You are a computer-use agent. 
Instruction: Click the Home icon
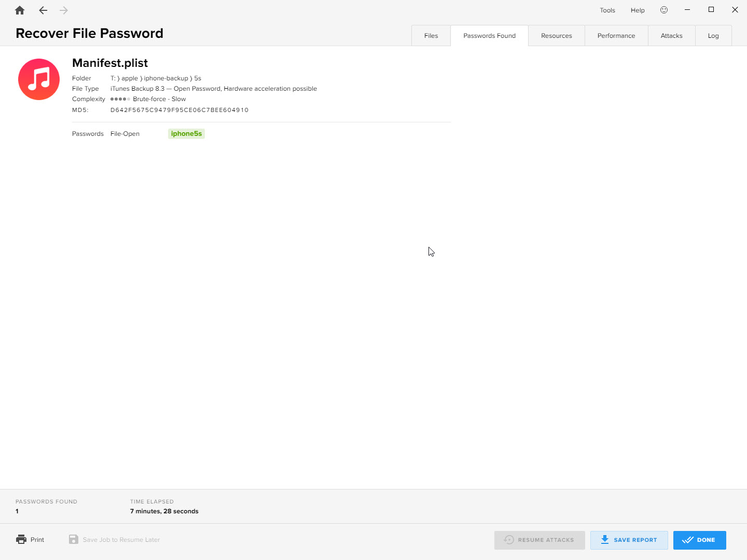pos(20,10)
